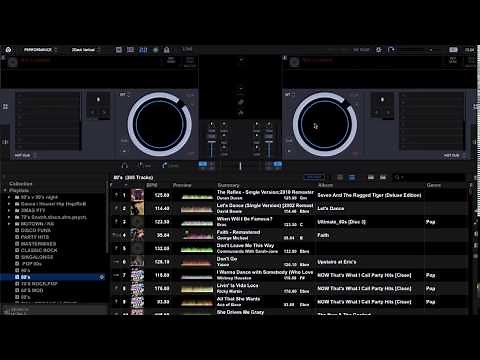Select the Collection tree item
This screenshot has height=360, width=480.
click(x=21, y=184)
